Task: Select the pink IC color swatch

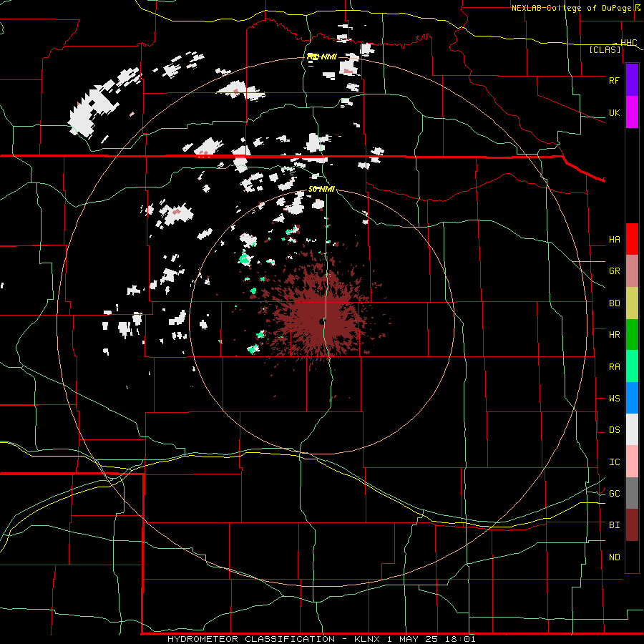Action: point(632,462)
